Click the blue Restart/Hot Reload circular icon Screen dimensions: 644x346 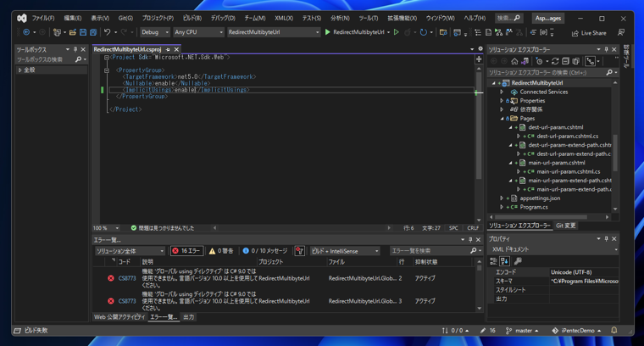[x=423, y=32]
